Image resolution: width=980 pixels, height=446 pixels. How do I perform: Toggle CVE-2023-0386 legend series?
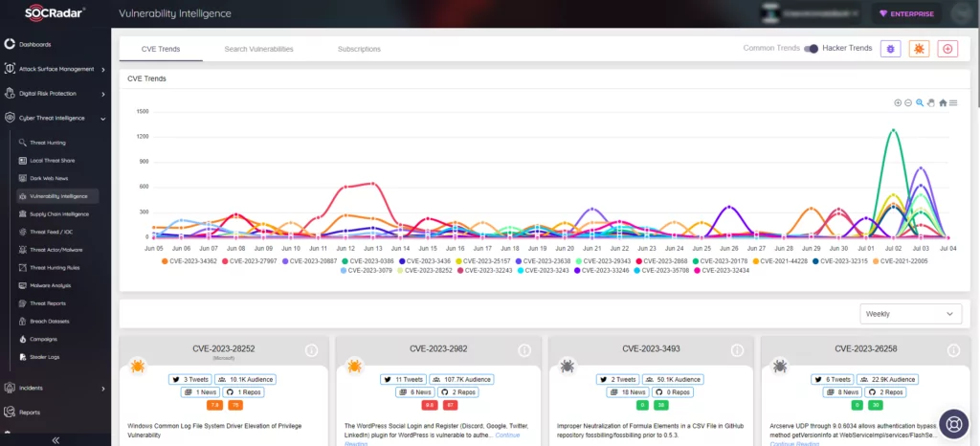[x=367, y=261]
